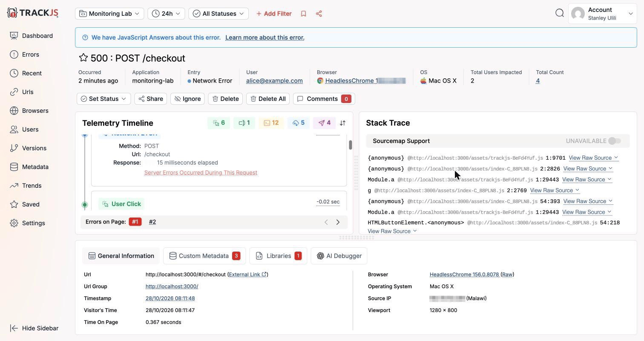Image resolution: width=644 pixels, height=341 pixels.
Task: Filter timeline by navigation badge 1
Action: (x=244, y=123)
